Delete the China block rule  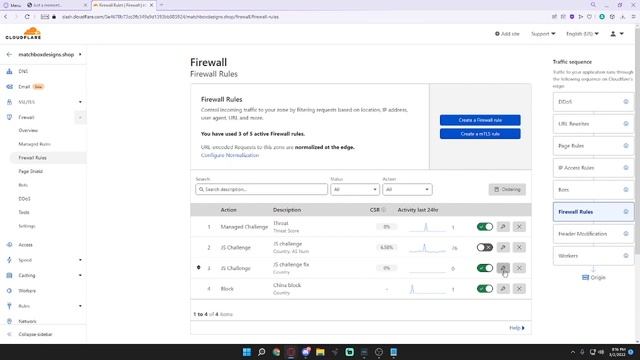point(519,289)
